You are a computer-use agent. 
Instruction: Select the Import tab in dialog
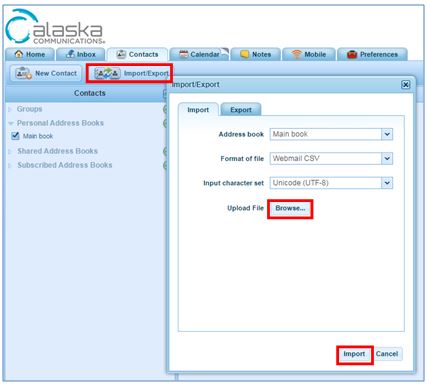coord(198,110)
